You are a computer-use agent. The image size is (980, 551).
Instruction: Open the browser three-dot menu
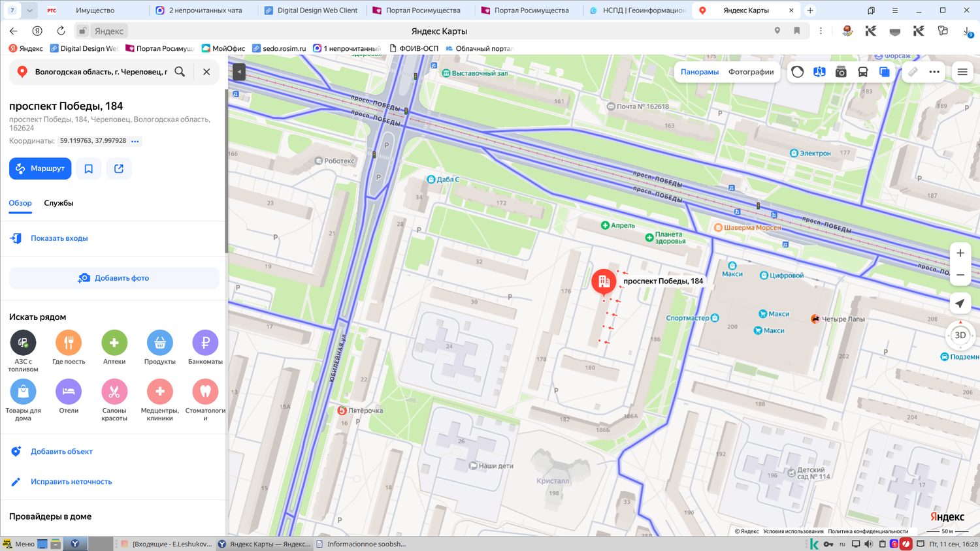pos(821,31)
